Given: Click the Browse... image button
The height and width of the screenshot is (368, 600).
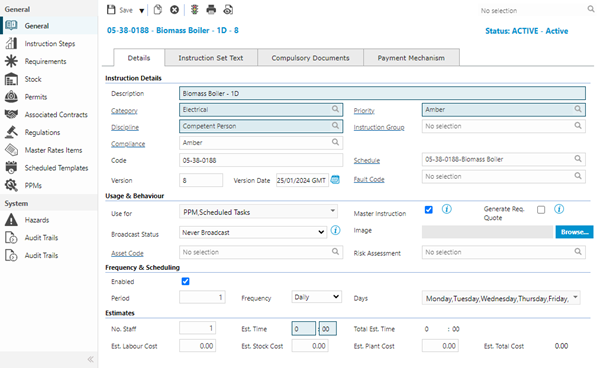Looking at the screenshot, I should tap(574, 232).
